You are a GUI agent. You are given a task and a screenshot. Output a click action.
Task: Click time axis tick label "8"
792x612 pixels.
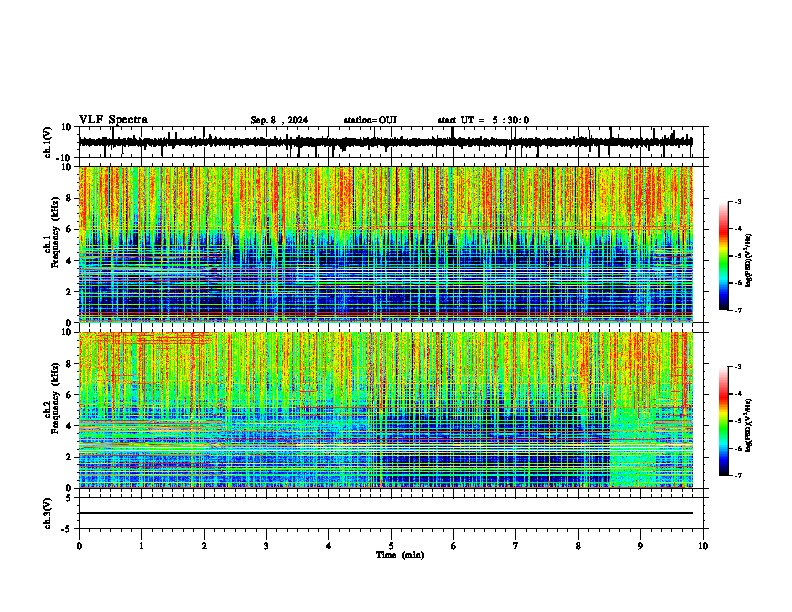click(578, 546)
